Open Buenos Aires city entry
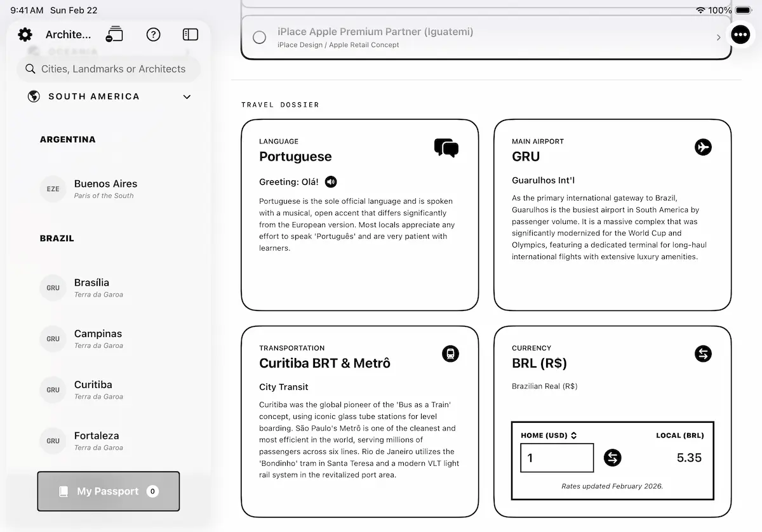762x532 pixels. [105, 189]
